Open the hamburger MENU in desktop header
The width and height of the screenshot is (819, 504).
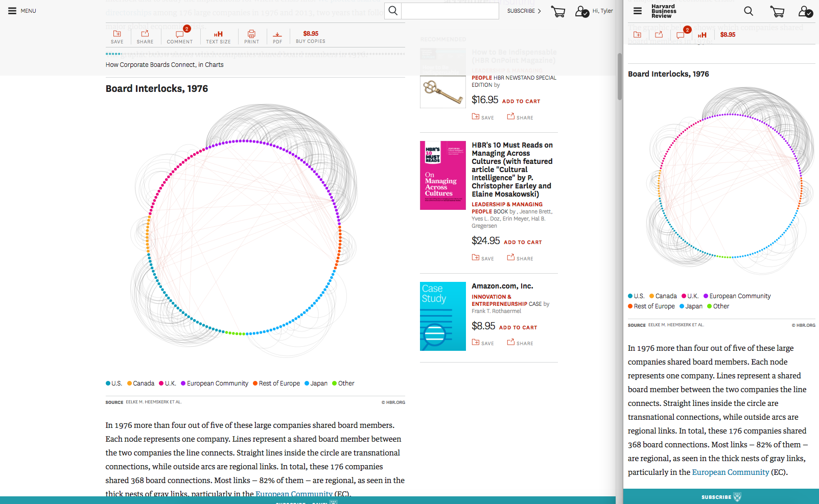(x=21, y=11)
